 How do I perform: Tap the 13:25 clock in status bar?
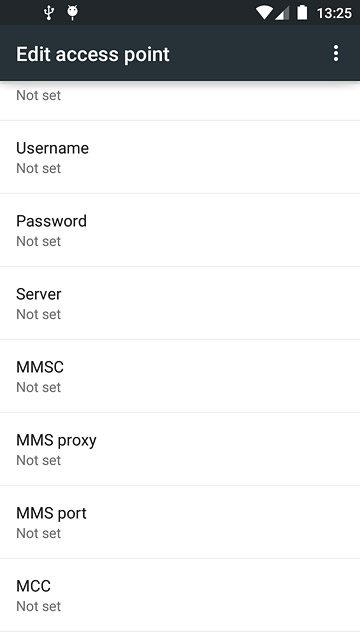pyautogui.click(x=334, y=13)
